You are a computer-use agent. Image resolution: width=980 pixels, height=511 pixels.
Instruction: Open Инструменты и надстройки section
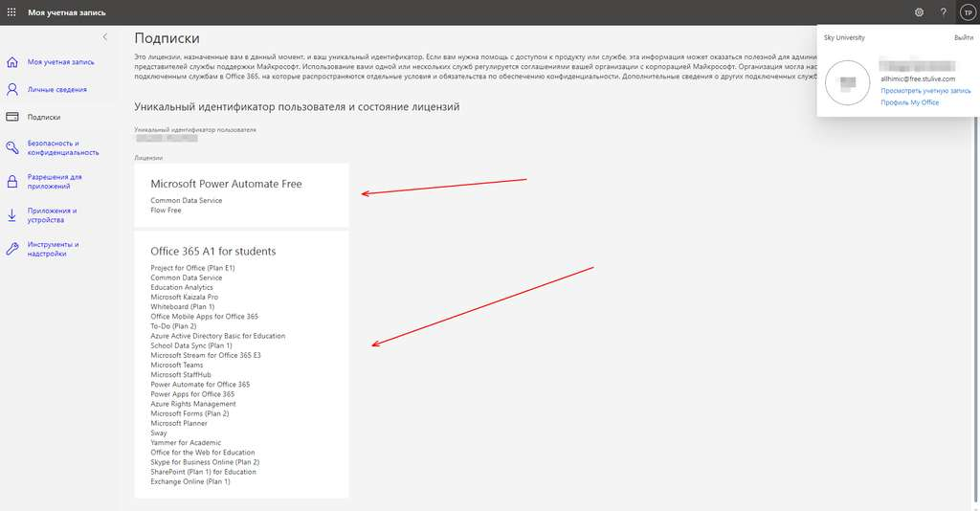(x=53, y=249)
